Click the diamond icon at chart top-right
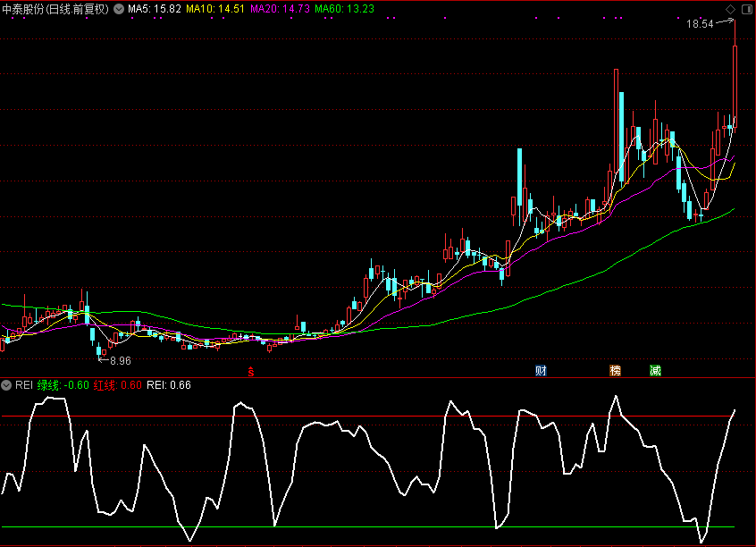 pyautogui.click(x=730, y=9)
